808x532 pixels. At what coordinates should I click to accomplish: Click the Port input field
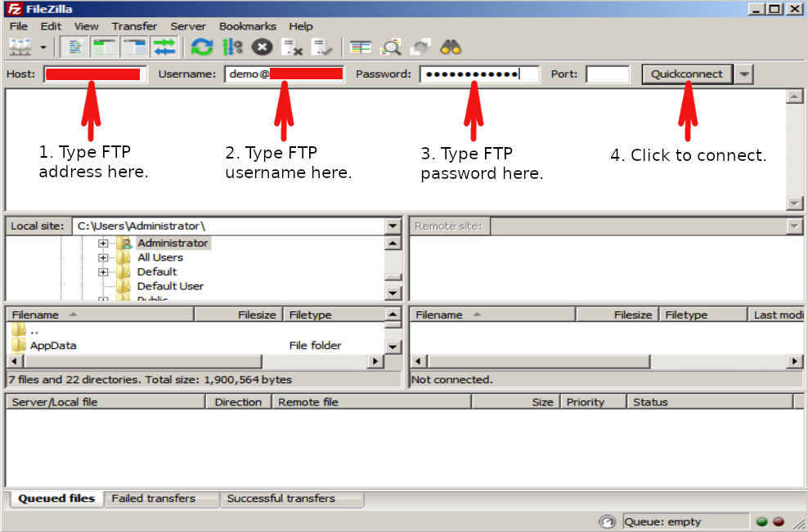point(608,74)
